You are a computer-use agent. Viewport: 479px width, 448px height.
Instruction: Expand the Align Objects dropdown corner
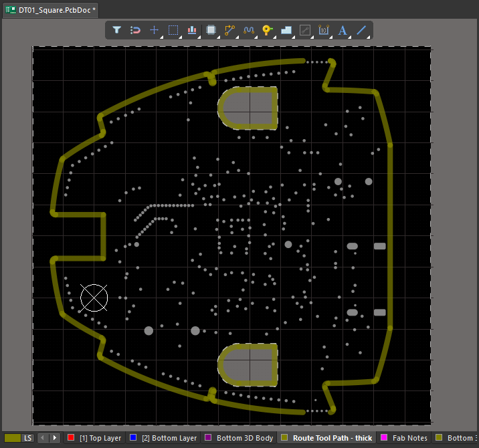pos(199,37)
